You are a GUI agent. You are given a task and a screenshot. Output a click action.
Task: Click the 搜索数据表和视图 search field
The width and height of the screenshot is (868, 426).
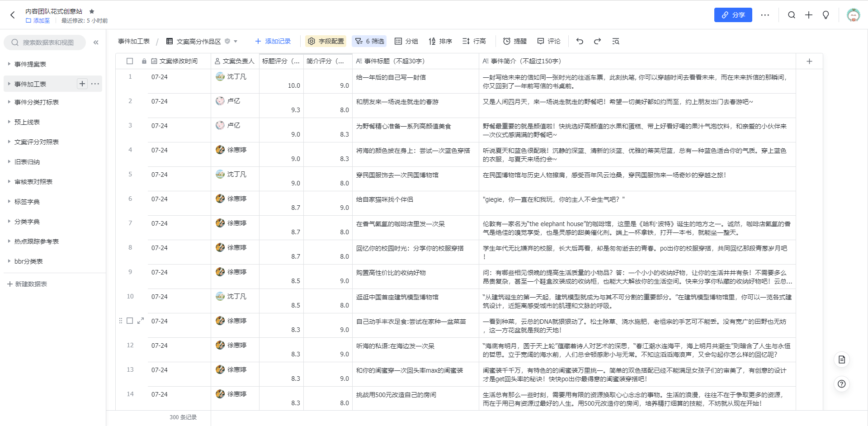47,43
